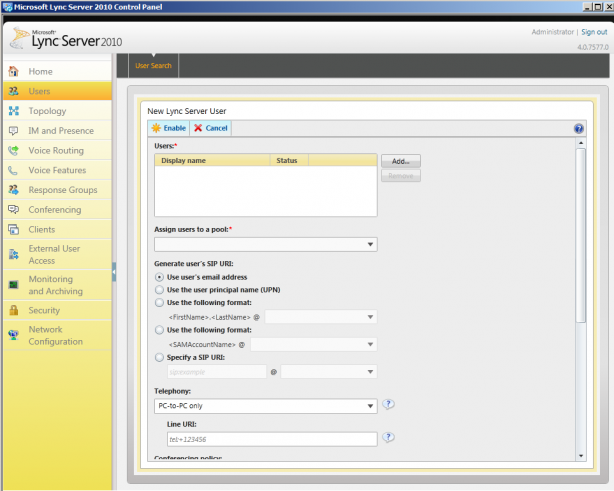The width and height of the screenshot is (614, 491).
Task: Open the Assign users to a pool dropdown
Action: pos(266,244)
